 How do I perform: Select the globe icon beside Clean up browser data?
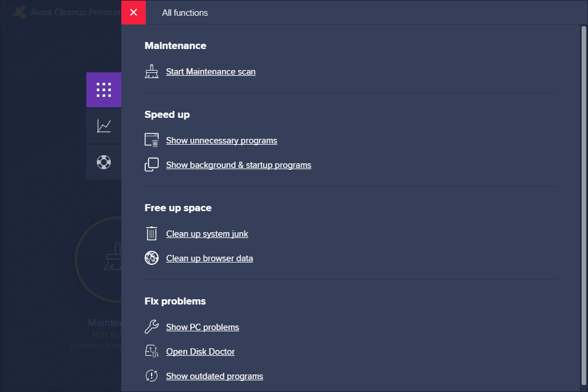(x=152, y=258)
